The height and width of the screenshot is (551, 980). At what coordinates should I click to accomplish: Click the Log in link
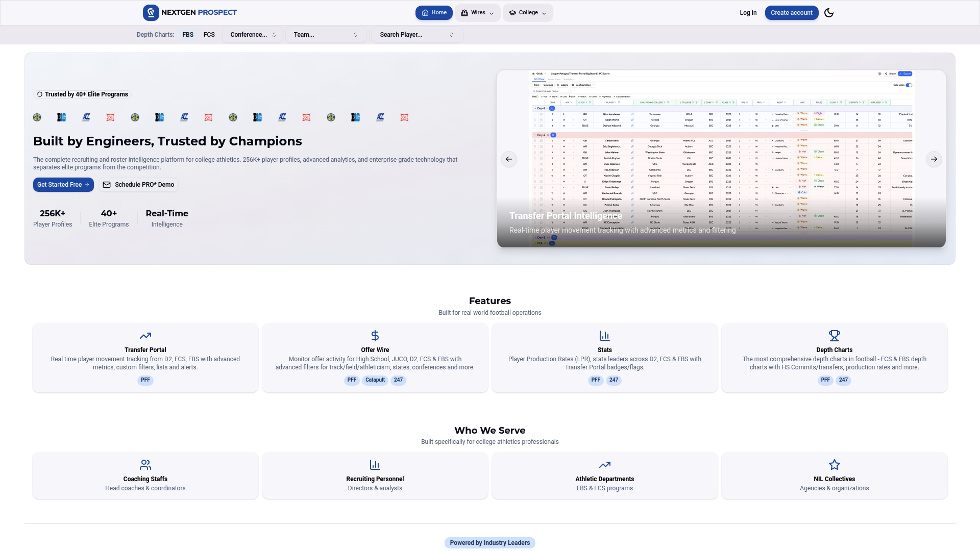click(748, 13)
